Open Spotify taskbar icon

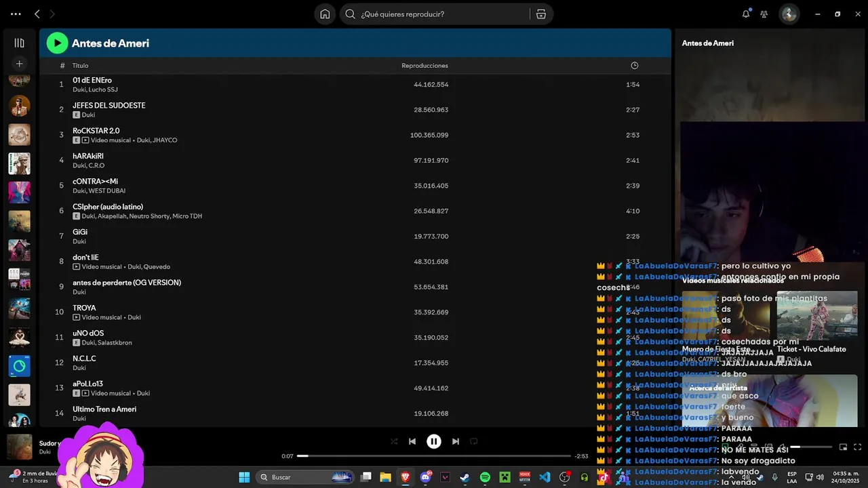click(x=485, y=477)
